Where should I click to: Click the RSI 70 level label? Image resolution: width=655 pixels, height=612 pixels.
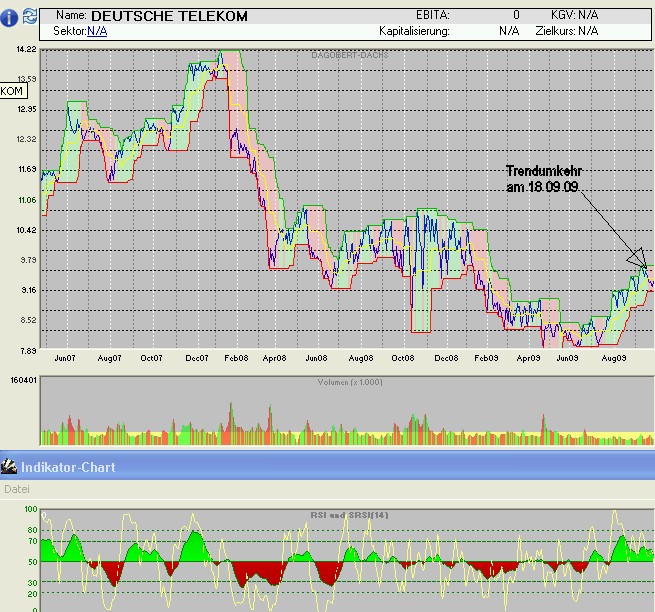pyautogui.click(x=32, y=541)
